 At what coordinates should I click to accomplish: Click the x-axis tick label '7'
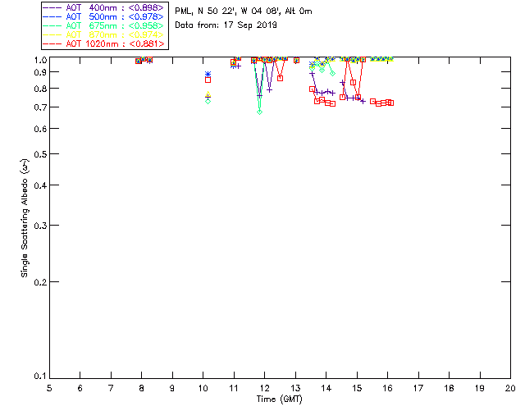(111, 388)
